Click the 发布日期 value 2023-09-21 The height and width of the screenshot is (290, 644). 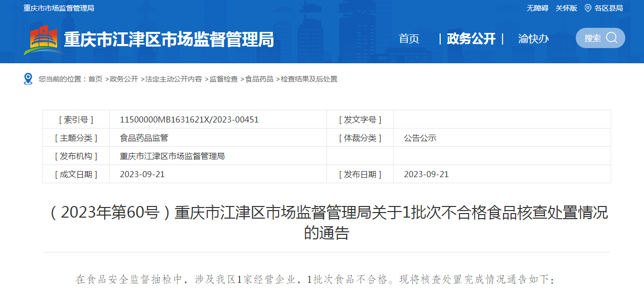pyautogui.click(x=426, y=175)
